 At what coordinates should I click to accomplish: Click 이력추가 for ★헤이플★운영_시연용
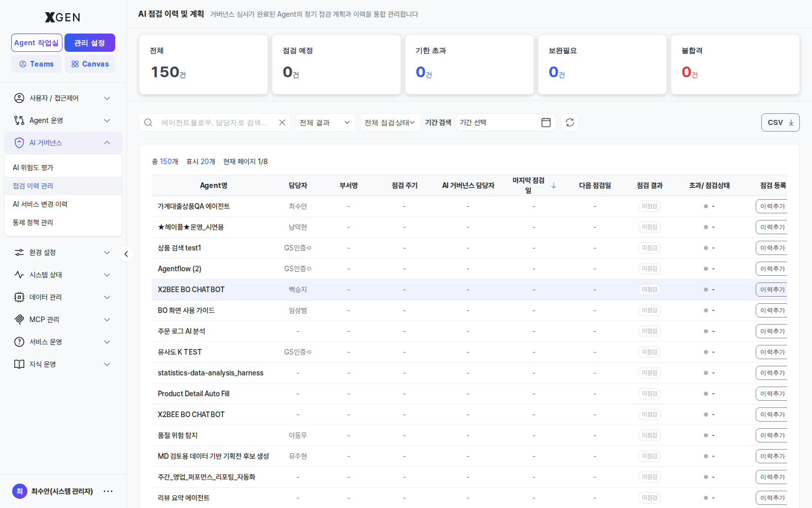click(772, 227)
